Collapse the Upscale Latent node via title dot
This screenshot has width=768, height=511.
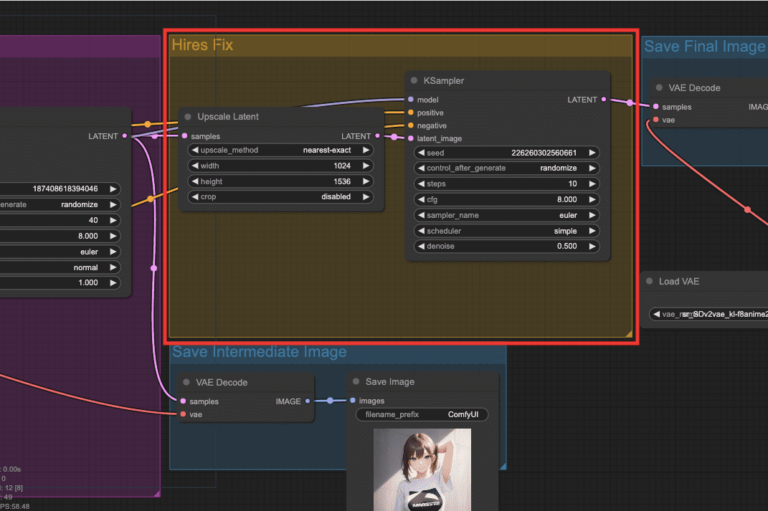187,117
